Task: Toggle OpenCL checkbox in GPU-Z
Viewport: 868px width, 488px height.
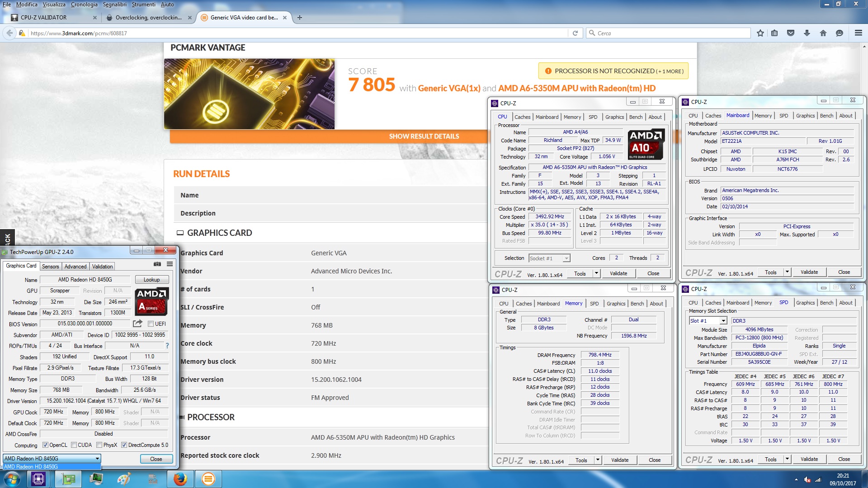Action: pyautogui.click(x=45, y=445)
